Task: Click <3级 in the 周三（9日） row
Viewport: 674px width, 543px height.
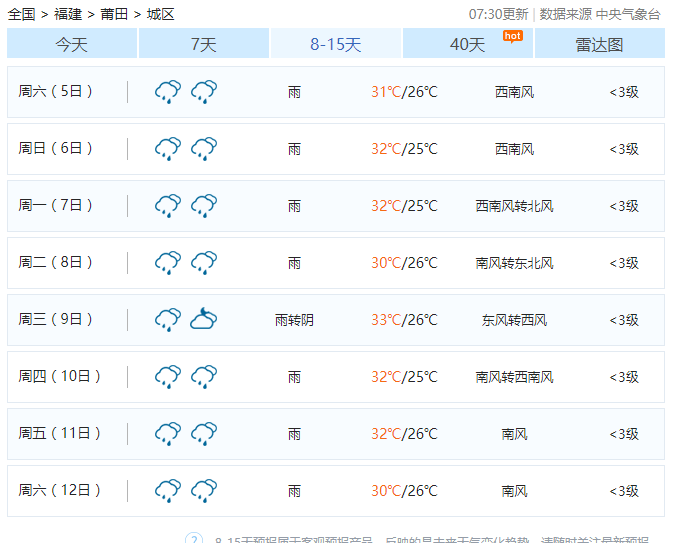Action: click(x=625, y=320)
